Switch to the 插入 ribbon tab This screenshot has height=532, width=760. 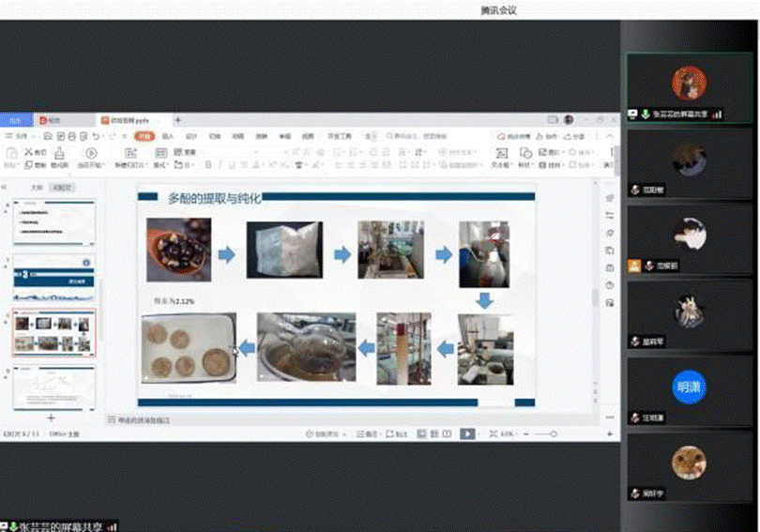pos(168,137)
